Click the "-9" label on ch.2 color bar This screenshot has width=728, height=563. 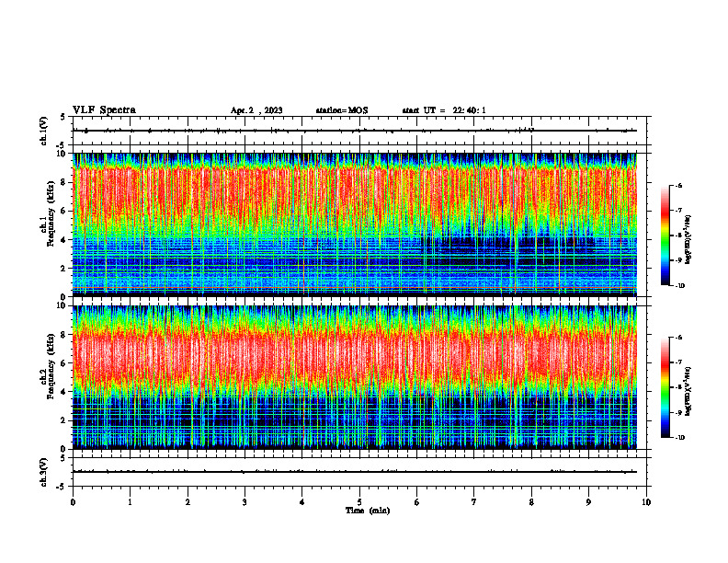click(678, 412)
